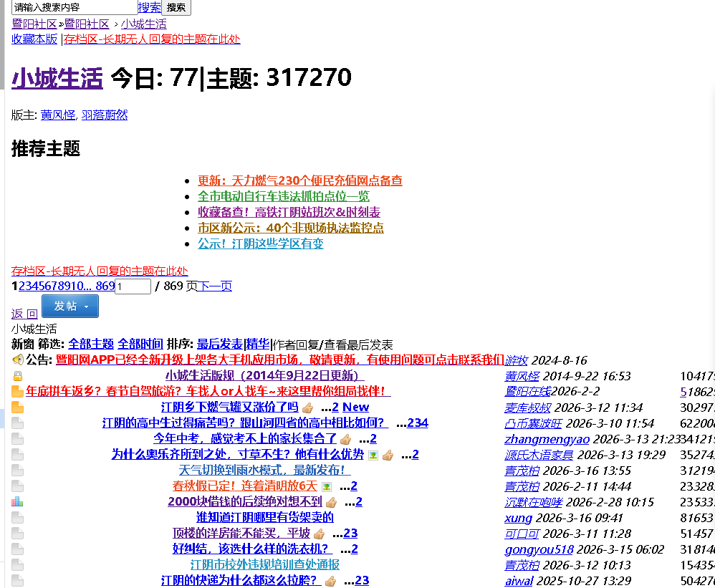Click thumbs-up icon after 顶楼的洋房能不能买
The image size is (715, 588).
click(x=319, y=534)
